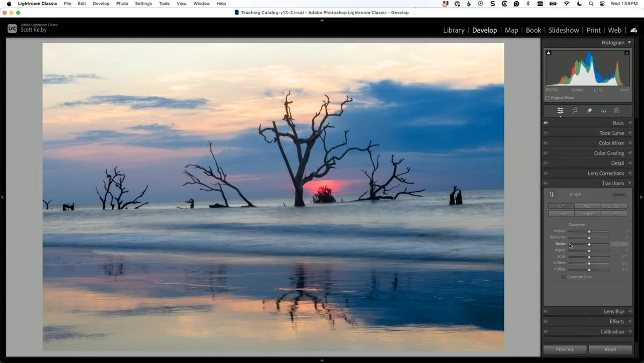
Task: Open the Photo menu
Action: 122,4
